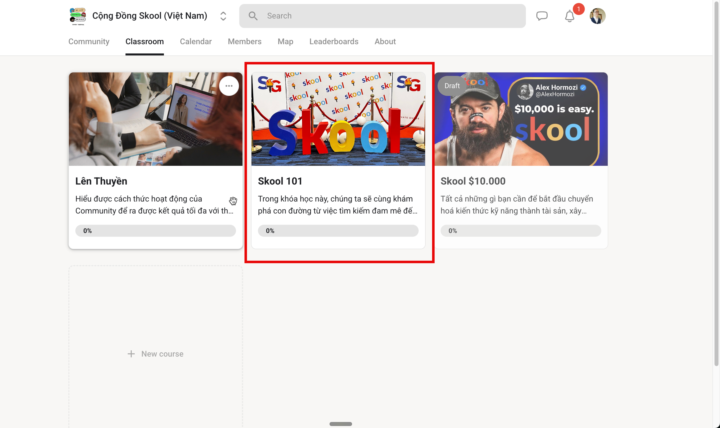Click the Lên Thuyền progress bar
The width and height of the screenshot is (720, 428).
tap(156, 231)
